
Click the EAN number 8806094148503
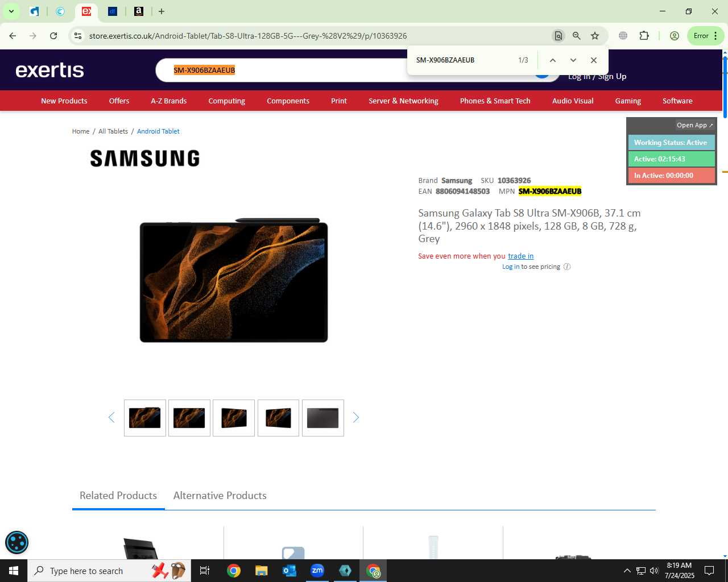click(462, 192)
